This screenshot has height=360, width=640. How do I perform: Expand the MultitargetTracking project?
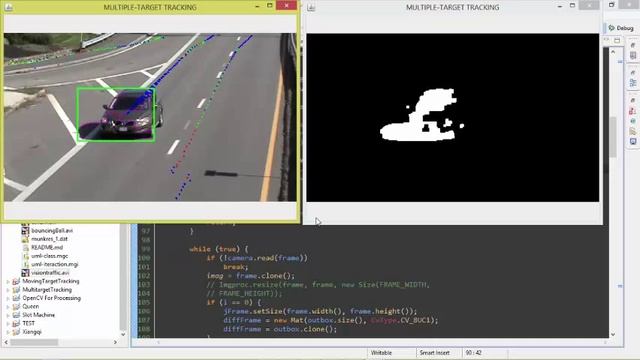[x=8, y=290]
